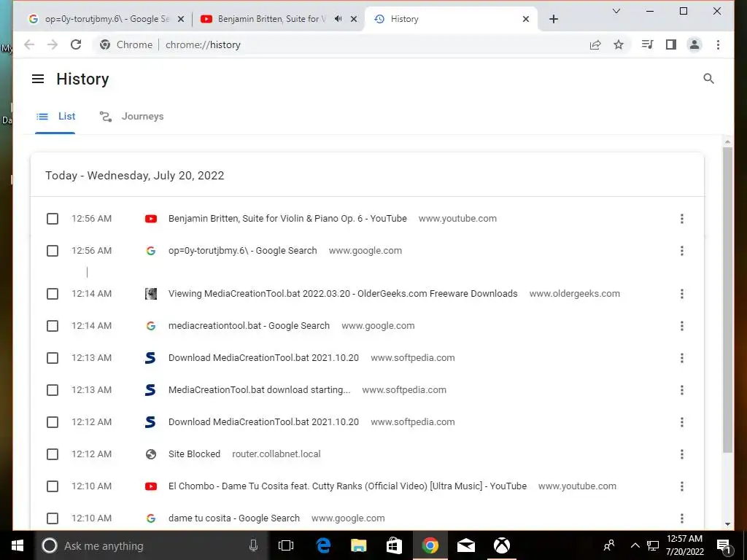
Task: Check the El Chombo Dame Tu Cosita checkbox
Action: point(53,486)
